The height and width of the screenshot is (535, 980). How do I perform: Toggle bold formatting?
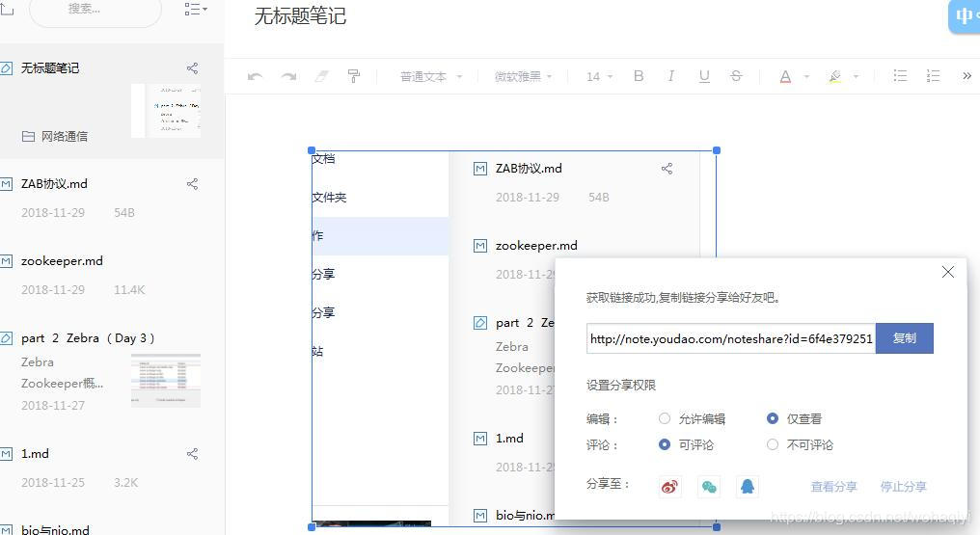click(639, 76)
